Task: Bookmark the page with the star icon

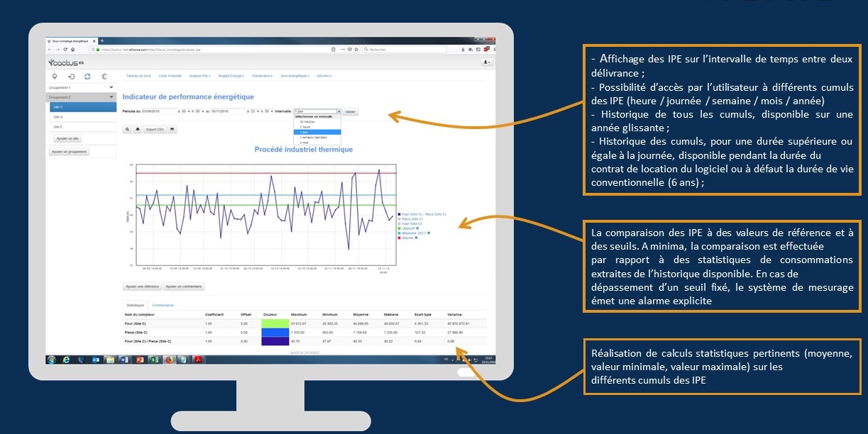Action: (356, 50)
